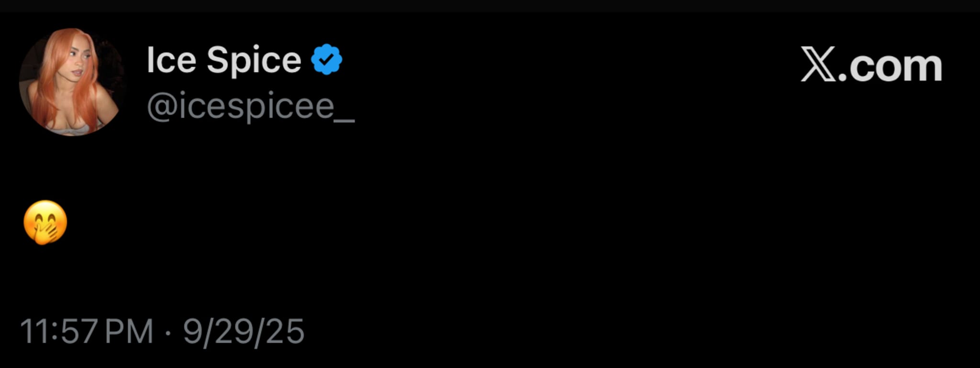
Task: Click the word "Spice" in the display name
Action: click(x=254, y=61)
